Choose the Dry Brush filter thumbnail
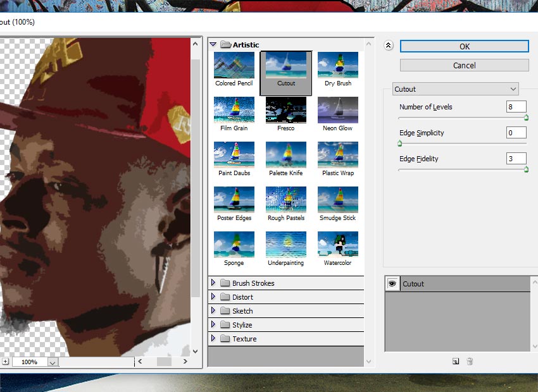Viewport: 538px width, 392px height. [338, 66]
